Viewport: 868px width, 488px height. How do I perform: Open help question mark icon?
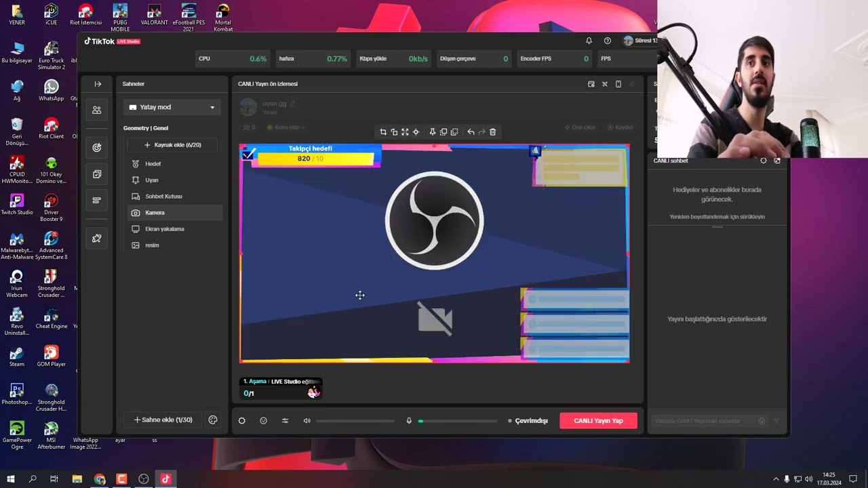click(608, 41)
